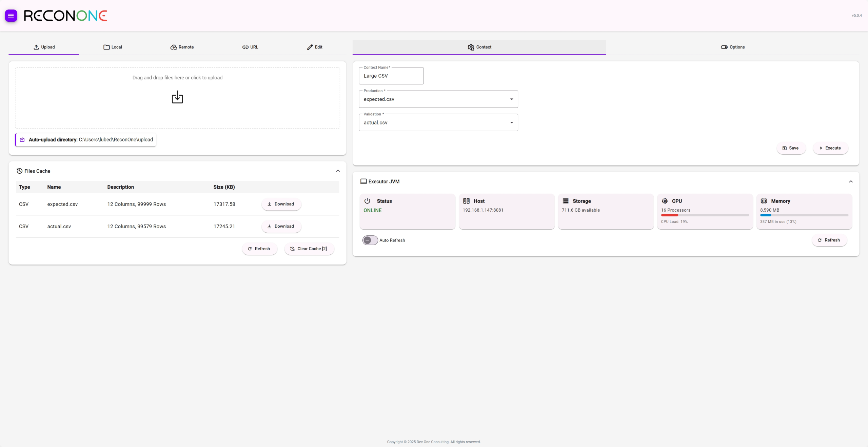Download actual.csv from the cache

pos(281,227)
